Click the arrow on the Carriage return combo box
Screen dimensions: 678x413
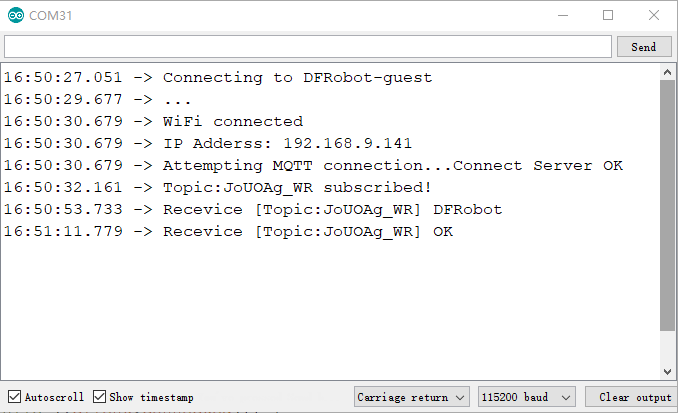(x=460, y=397)
